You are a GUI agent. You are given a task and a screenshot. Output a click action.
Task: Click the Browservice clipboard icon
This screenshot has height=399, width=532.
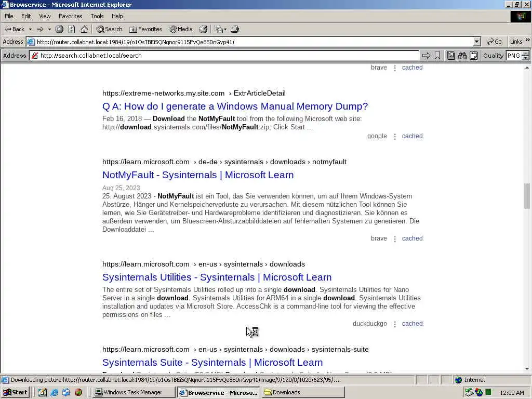474,56
